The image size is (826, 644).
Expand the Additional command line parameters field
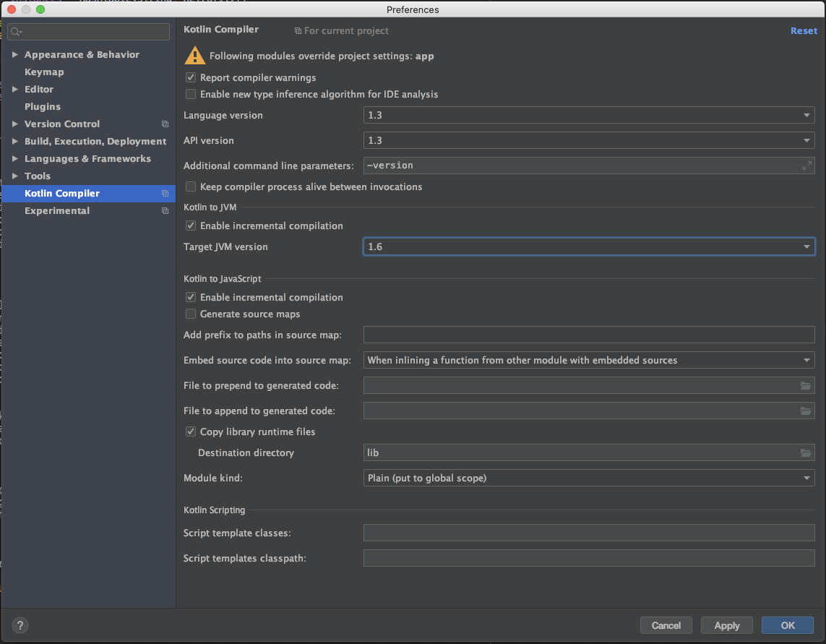tap(806, 166)
